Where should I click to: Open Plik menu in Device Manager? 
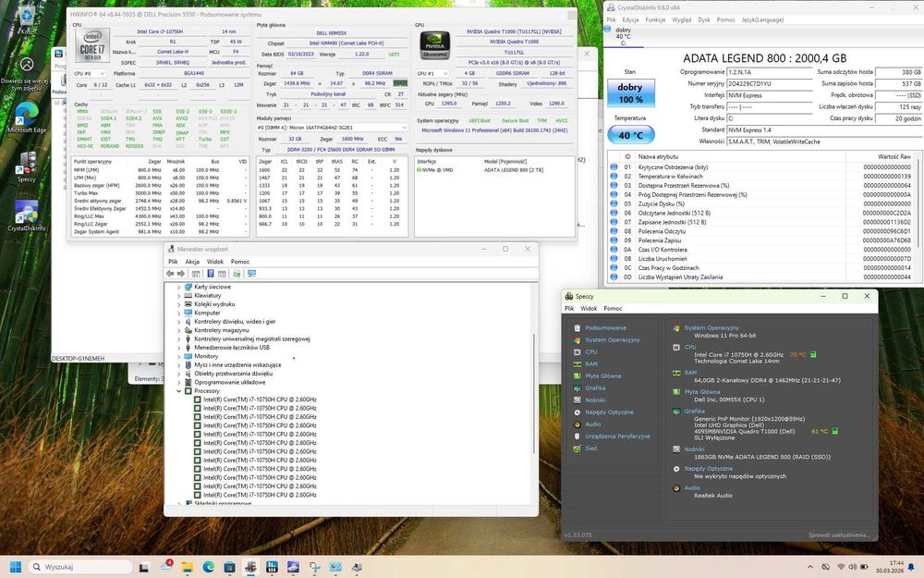click(173, 262)
